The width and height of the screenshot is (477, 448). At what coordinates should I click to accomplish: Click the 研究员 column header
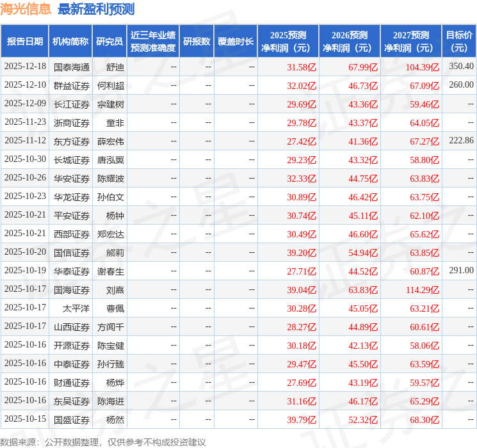coord(109,42)
